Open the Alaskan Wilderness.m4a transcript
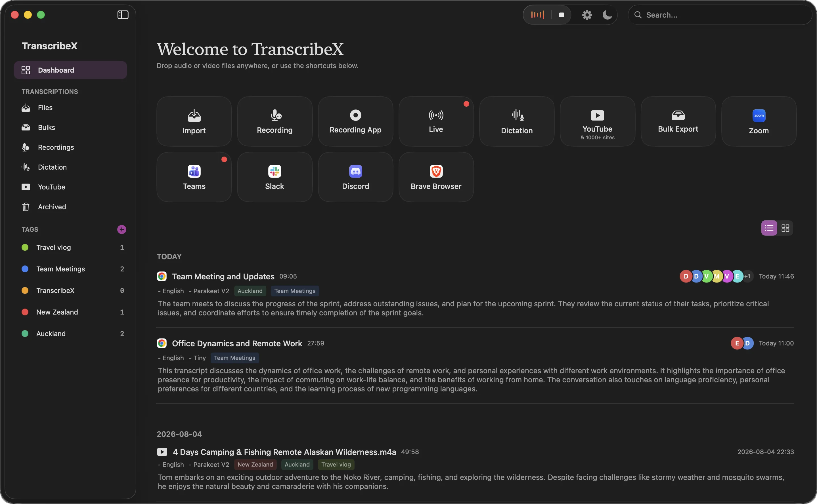Viewport: 817px width, 504px height. (x=284, y=452)
